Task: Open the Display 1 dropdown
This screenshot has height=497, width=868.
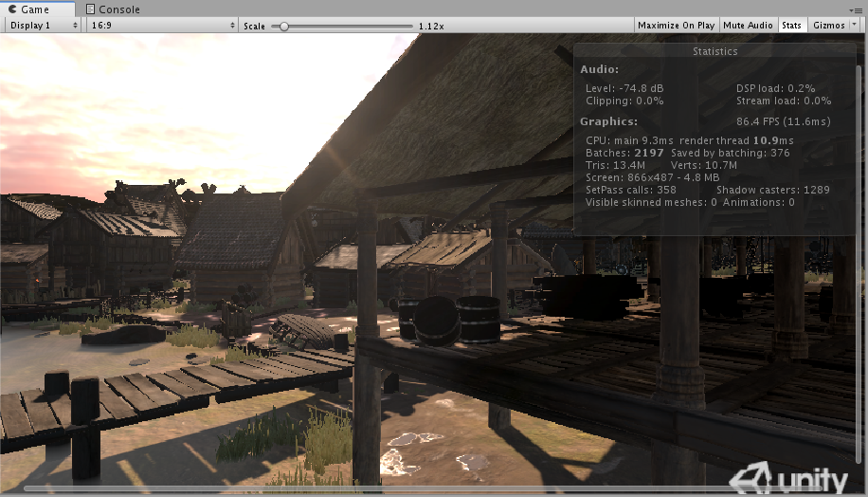Action: coord(43,26)
